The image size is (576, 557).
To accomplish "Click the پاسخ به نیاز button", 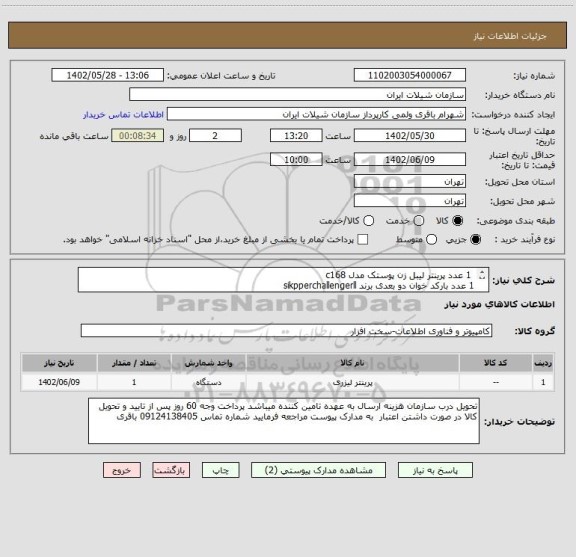I will click(435, 470).
